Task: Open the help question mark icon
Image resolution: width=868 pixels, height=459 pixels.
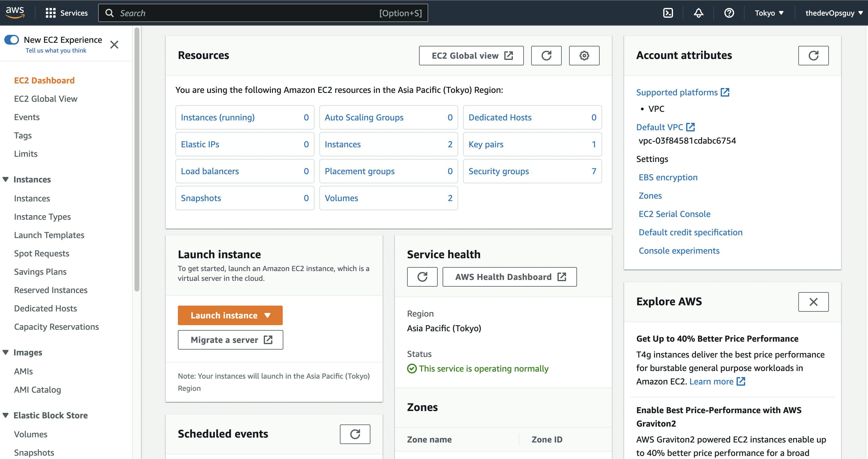Action: pyautogui.click(x=729, y=13)
